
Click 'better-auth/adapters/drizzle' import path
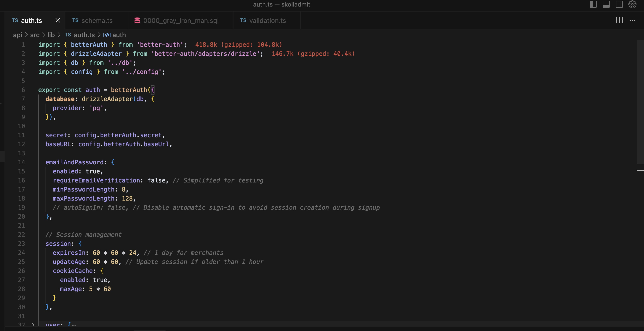coord(206,54)
